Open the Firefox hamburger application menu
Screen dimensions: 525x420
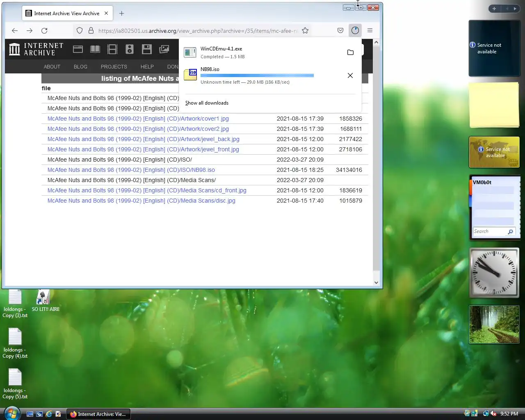pos(370,30)
